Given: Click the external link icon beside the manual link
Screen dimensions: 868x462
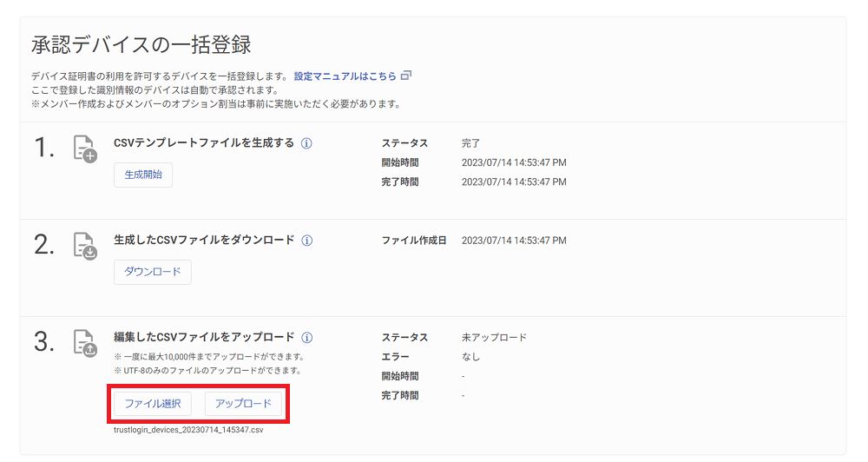Looking at the screenshot, I should pyautogui.click(x=406, y=76).
